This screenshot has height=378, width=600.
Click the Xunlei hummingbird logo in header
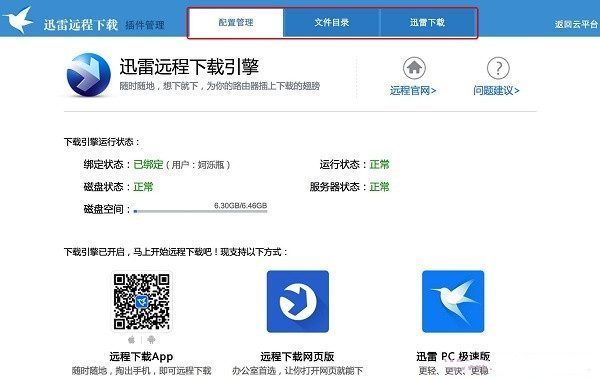tap(18, 20)
